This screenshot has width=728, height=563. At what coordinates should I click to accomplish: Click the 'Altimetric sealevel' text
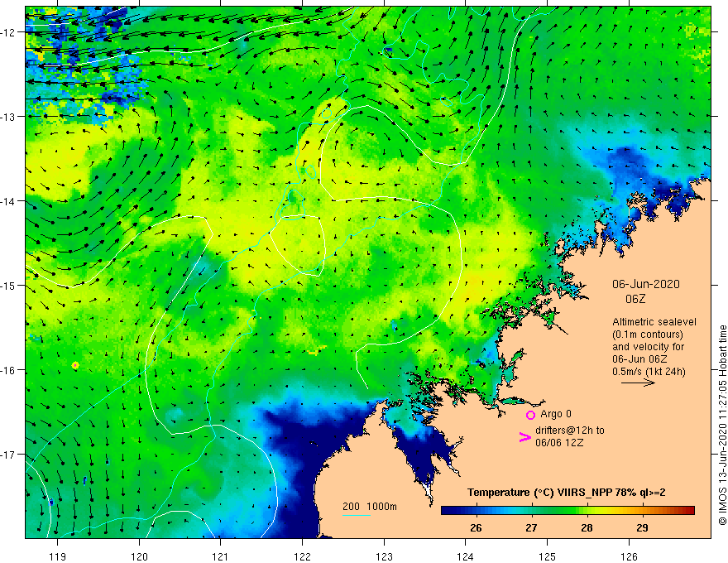pyautogui.click(x=654, y=322)
